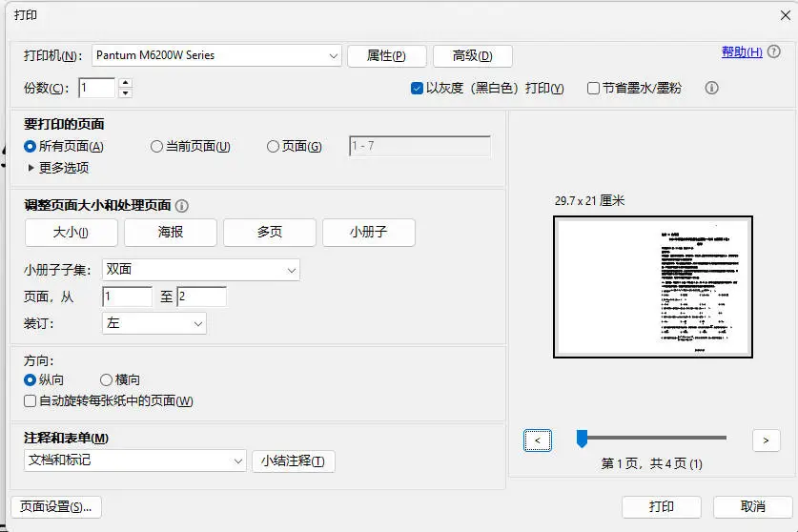Image resolution: width=798 pixels, height=532 pixels.
Task: Open 小册子子集 dropdown showing 双面
Action: click(x=200, y=270)
